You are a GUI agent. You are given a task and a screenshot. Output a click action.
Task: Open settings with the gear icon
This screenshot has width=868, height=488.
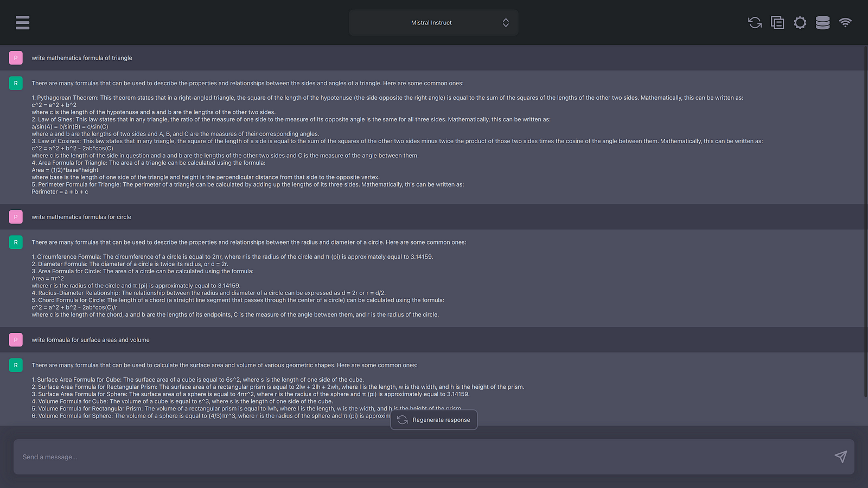[x=800, y=22]
